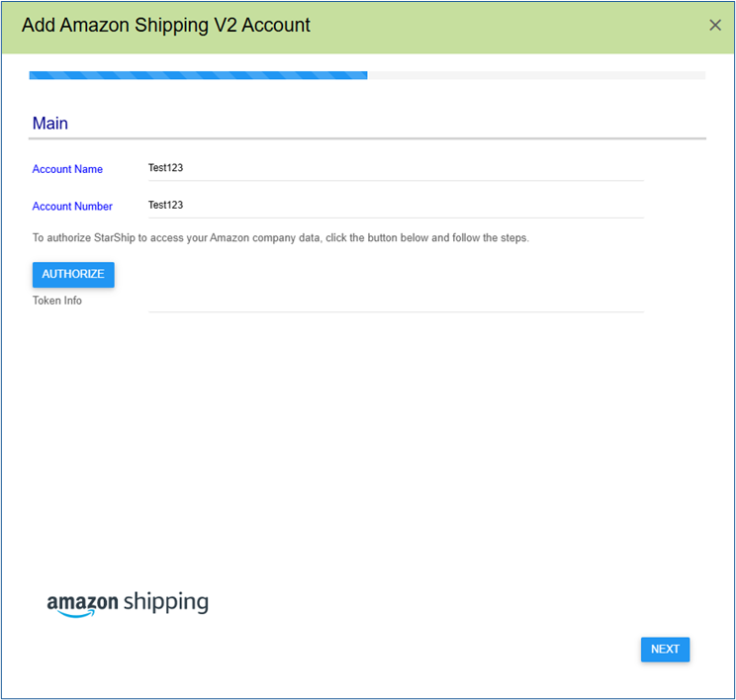736x700 pixels.
Task: Click the Token Info label
Action: pyautogui.click(x=56, y=301)
